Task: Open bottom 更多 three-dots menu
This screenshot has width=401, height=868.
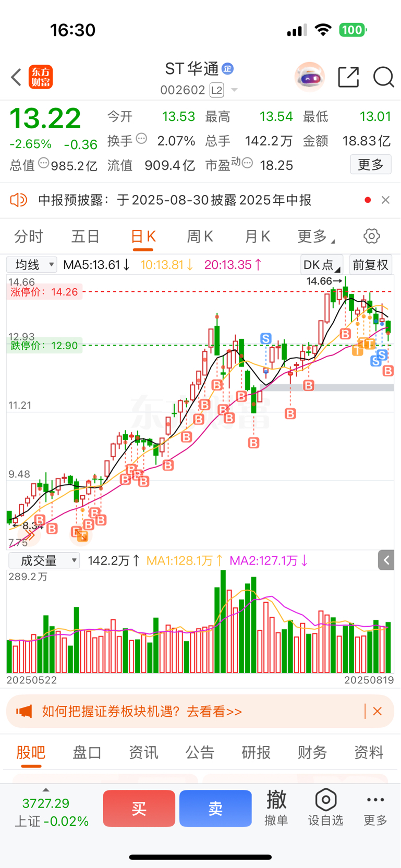Action: click(x=375, y=808)
